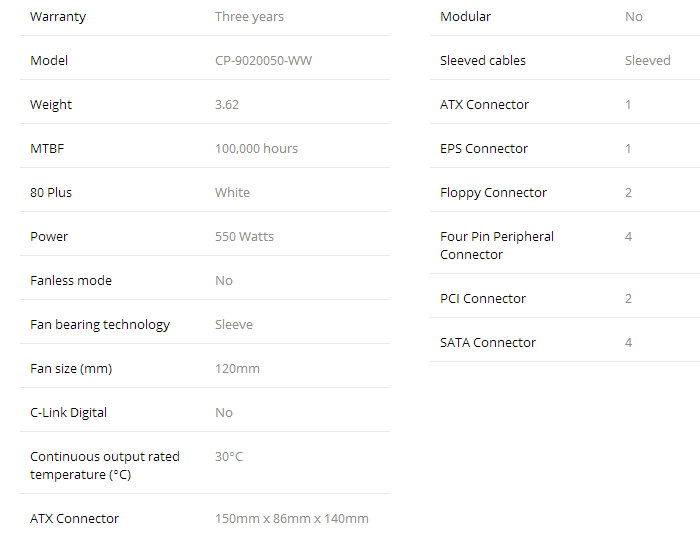
Task: Click the dimensions 150mm x 86mm x 140mm
Action: [x=292, y=519]
